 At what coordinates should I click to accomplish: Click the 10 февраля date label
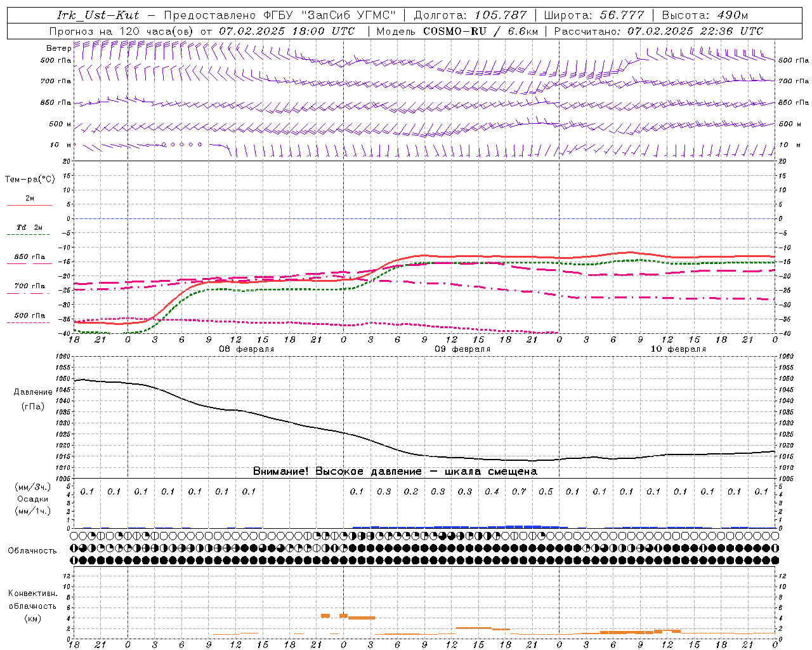[678, 349]
